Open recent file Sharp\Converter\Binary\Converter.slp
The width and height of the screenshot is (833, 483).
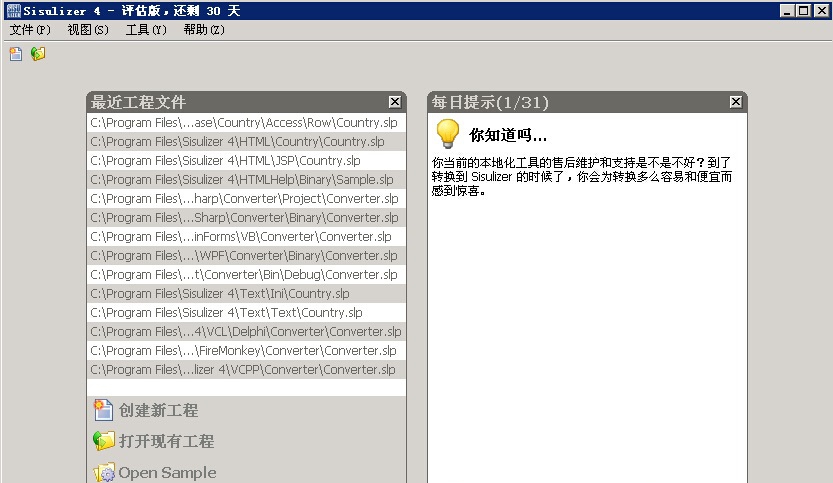coord(246,218)
